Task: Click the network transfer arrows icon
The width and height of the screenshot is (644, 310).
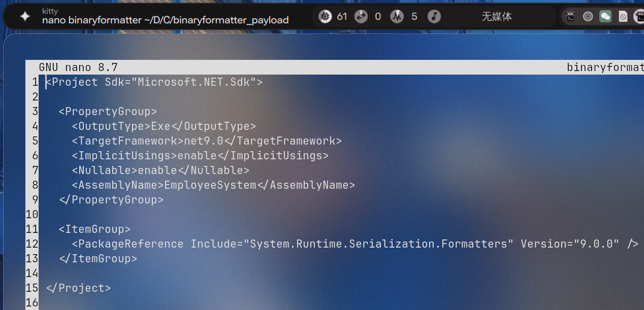Action: 361,17
